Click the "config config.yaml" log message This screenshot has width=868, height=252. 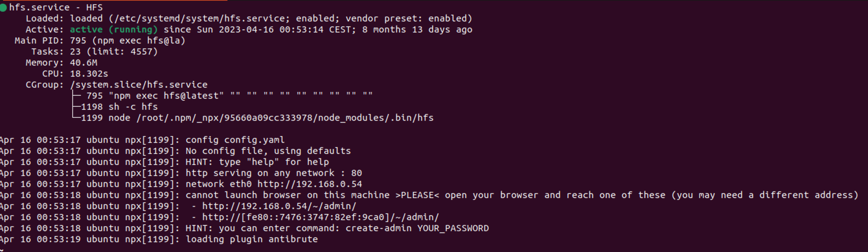tap(235, 140)
